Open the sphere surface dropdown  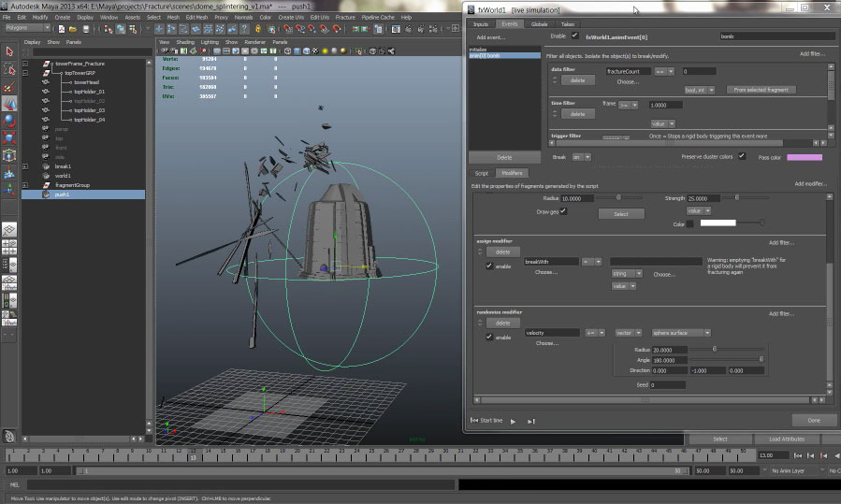(681, 333)
